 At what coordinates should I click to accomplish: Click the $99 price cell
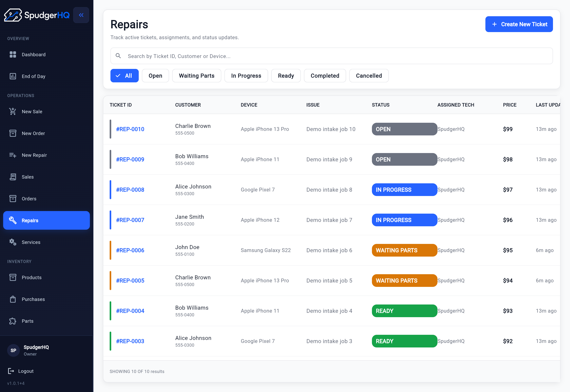pyautogui.click(x=508, y=129)
